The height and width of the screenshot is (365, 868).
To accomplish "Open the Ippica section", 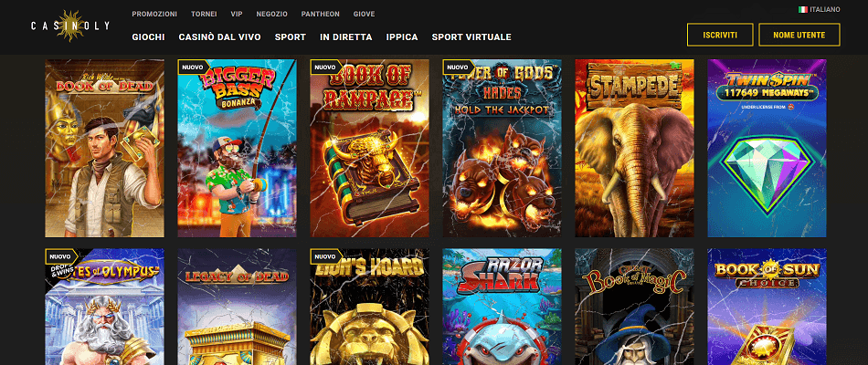I will (x=402, y=37).
